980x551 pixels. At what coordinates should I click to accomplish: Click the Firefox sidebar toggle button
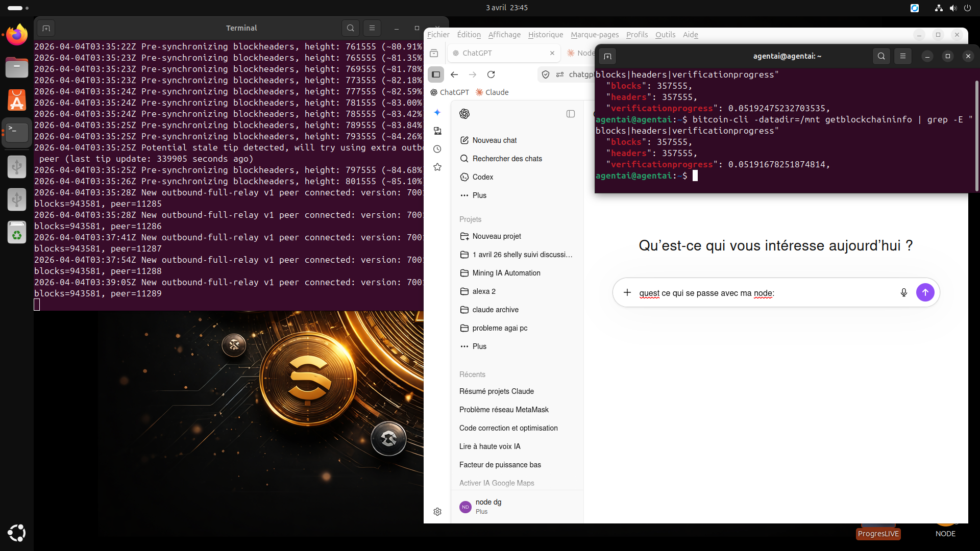(436, 74)
